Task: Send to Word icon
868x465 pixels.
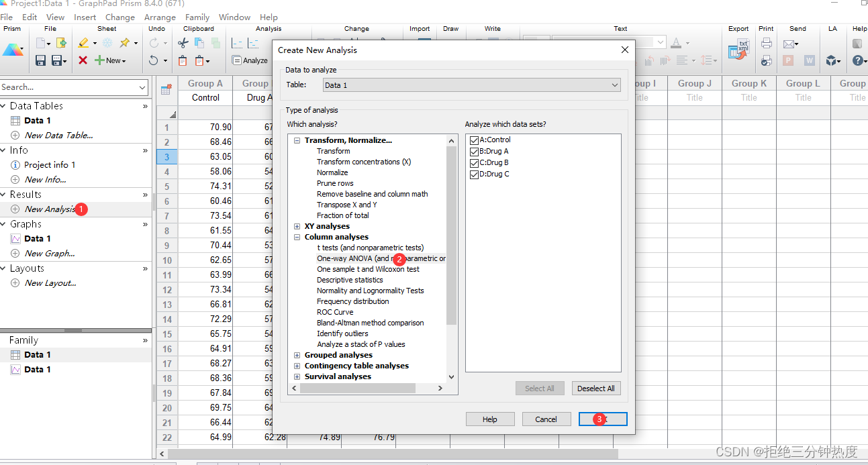Action: pyautogui.click(x=810, y=60)
